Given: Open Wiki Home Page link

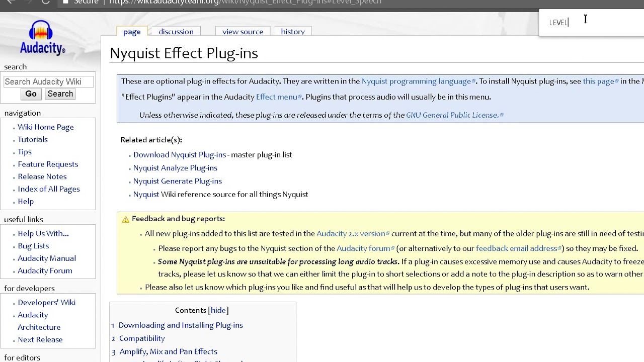Looking at the screenshot, I should click(x=46, y=127).
